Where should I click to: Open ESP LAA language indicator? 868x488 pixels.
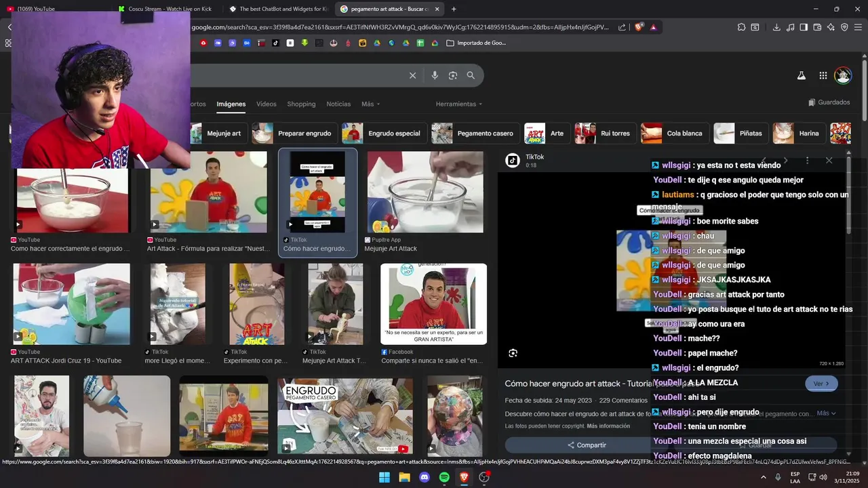tap(795, 477)
